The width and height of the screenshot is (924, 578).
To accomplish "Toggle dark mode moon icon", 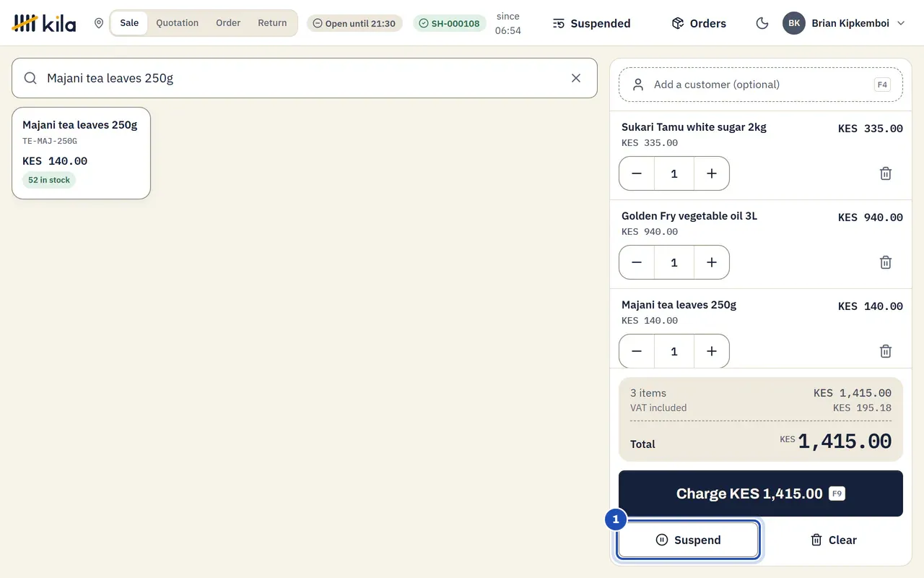I will coord(762,23).
